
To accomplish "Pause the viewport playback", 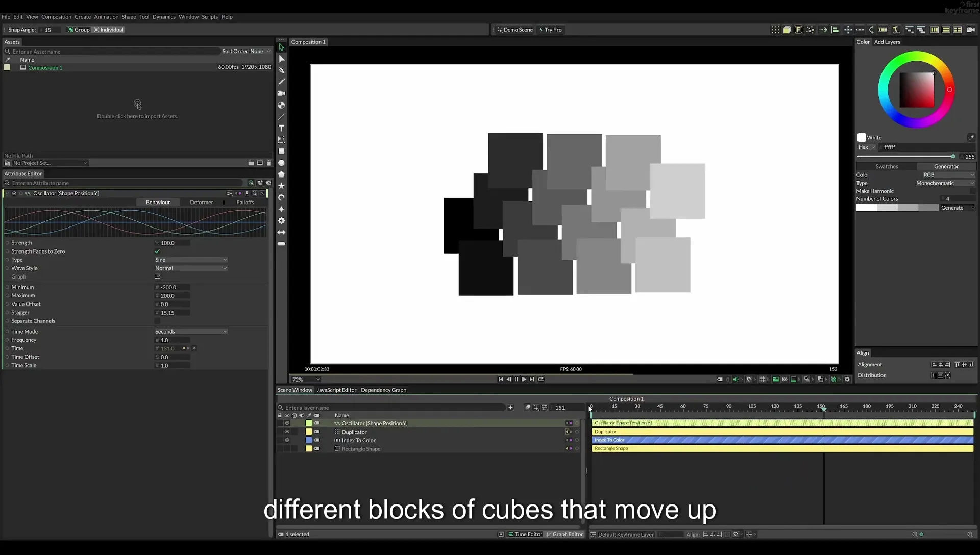I will click(x=516, y=379).
